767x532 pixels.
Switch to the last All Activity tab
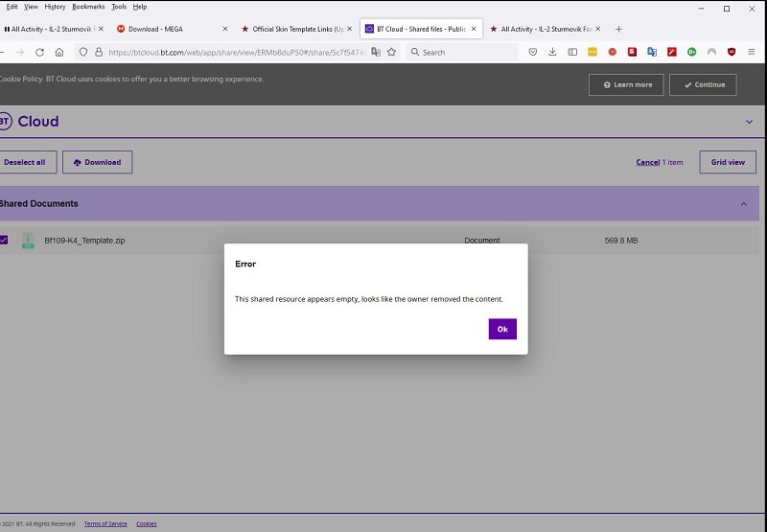coord(545,29)
